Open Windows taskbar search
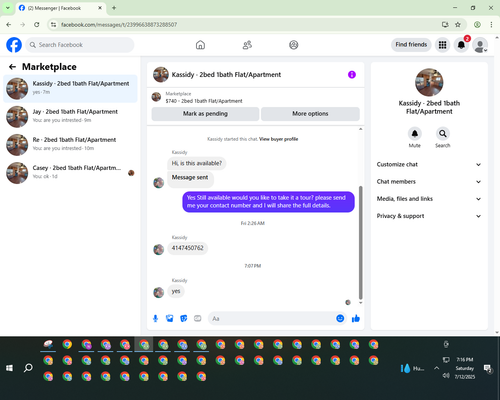The width and height of the screenshot is (500, 400). click(28, 368)
